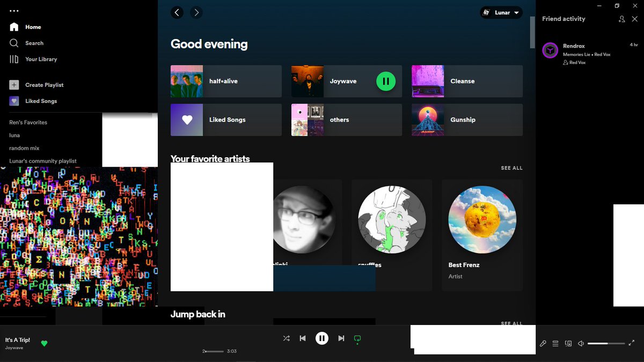Unlike current song with green heart
Screen dimensions: 644x362
click(x=44, y=343)
